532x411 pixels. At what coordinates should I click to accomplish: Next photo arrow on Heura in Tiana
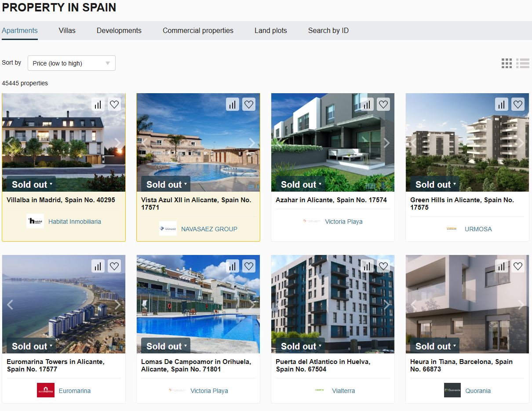point(521,304)
